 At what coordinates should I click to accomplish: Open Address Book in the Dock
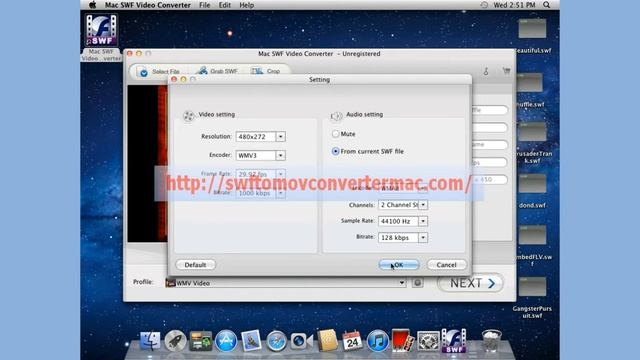(327, 340)
